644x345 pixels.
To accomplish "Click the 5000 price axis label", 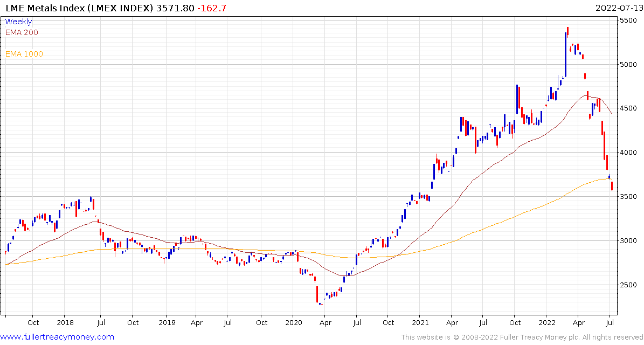I will [628, 64].
